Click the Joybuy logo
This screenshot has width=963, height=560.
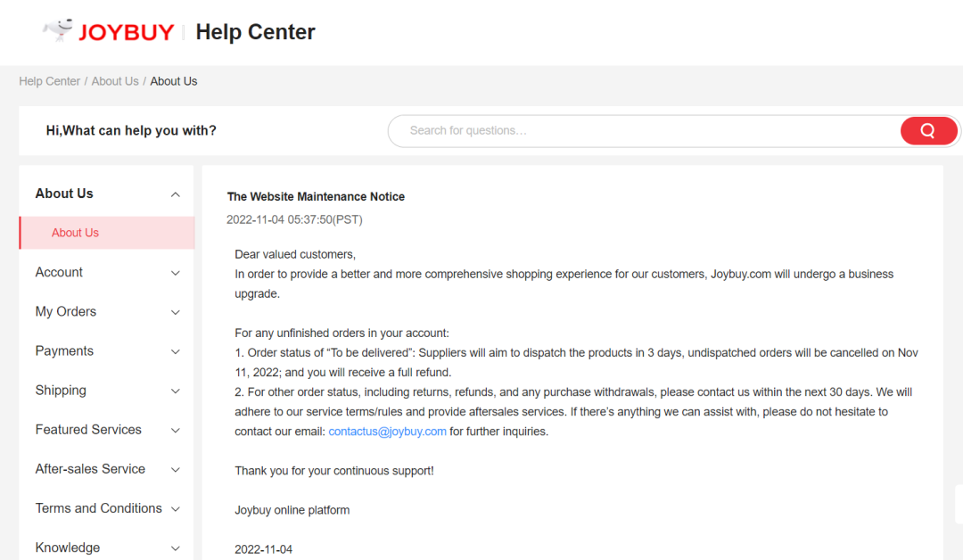click(x=109, y=32)
